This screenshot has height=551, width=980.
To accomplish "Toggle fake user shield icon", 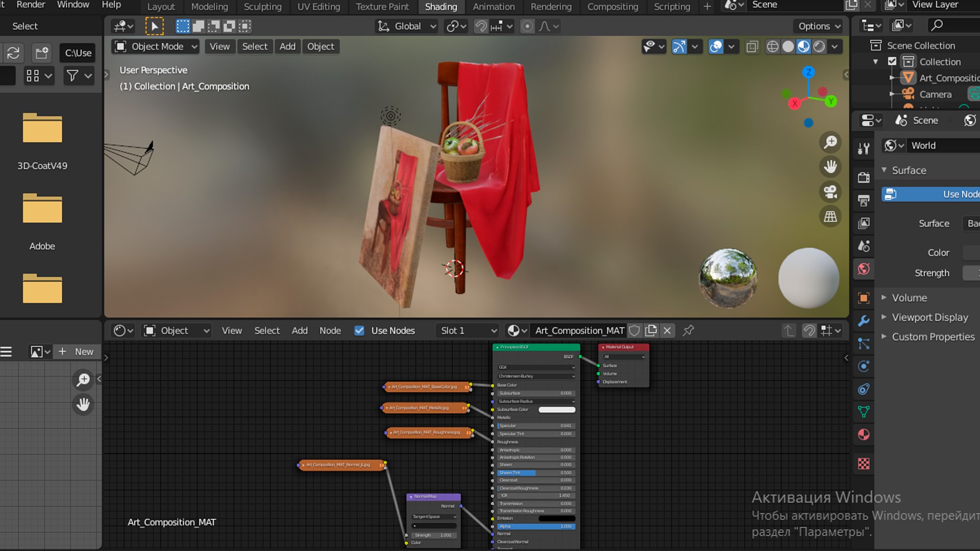I will pos(634,331).
